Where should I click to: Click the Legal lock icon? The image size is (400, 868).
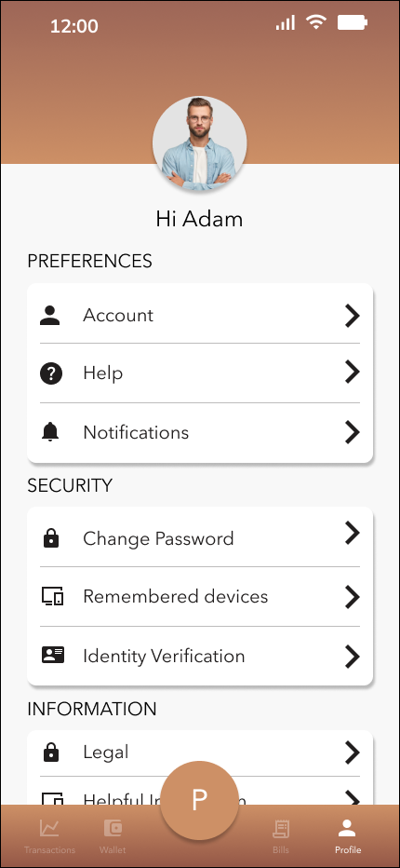(x=51, y=752)
